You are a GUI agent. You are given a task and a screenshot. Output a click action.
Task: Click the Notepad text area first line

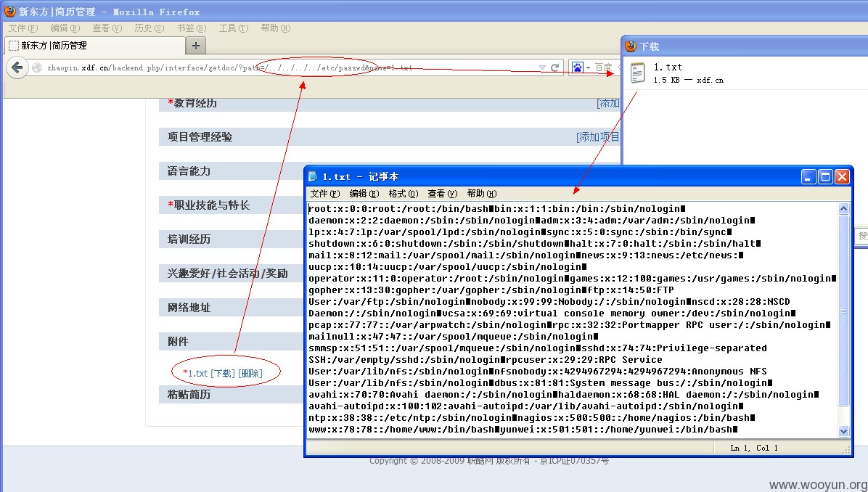[x=496, y=209]
